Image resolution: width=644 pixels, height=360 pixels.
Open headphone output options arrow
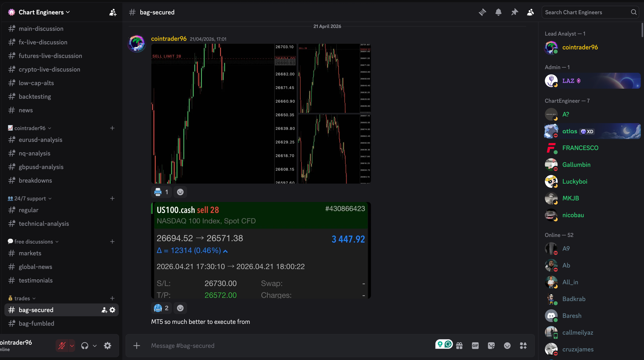click(95, 346)
